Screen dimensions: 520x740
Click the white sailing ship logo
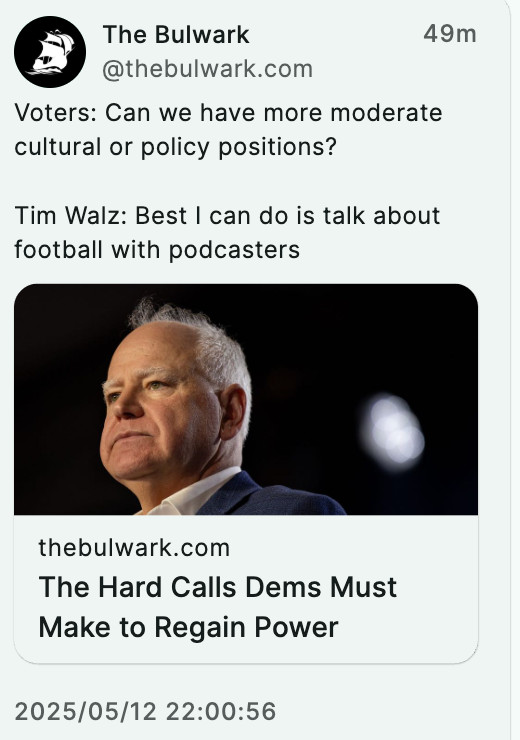[51, 52]
